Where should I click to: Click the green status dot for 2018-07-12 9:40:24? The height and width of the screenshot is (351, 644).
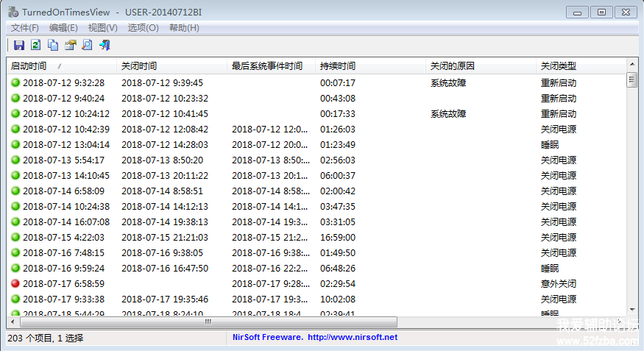[15, 98]
